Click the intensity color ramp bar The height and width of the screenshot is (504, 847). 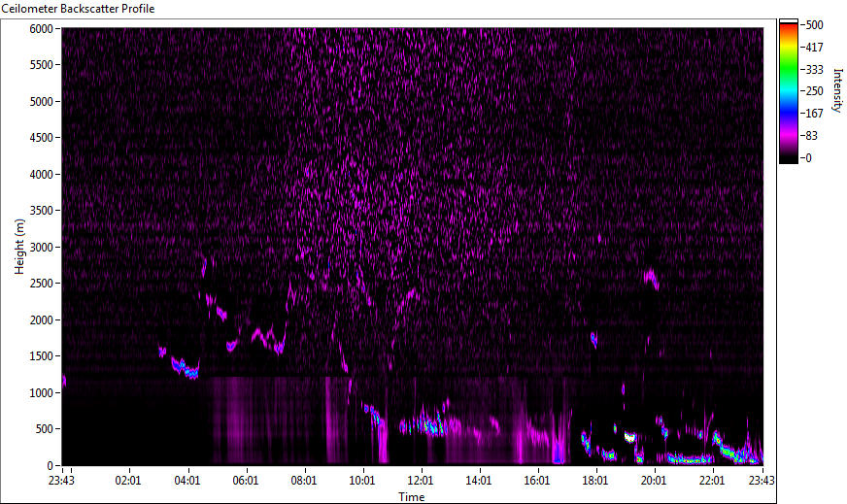pyautogui.click(x=788, y=91)
